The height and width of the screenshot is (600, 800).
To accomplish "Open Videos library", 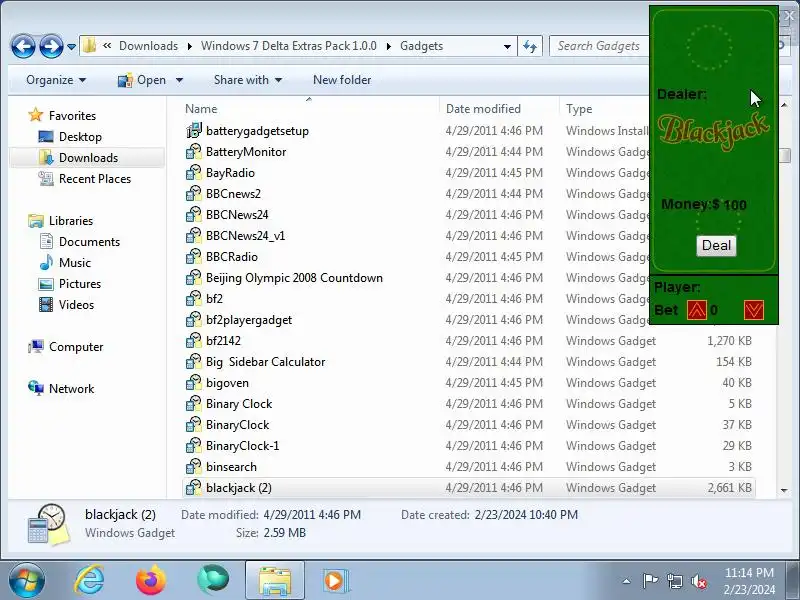I will (76, 305).
